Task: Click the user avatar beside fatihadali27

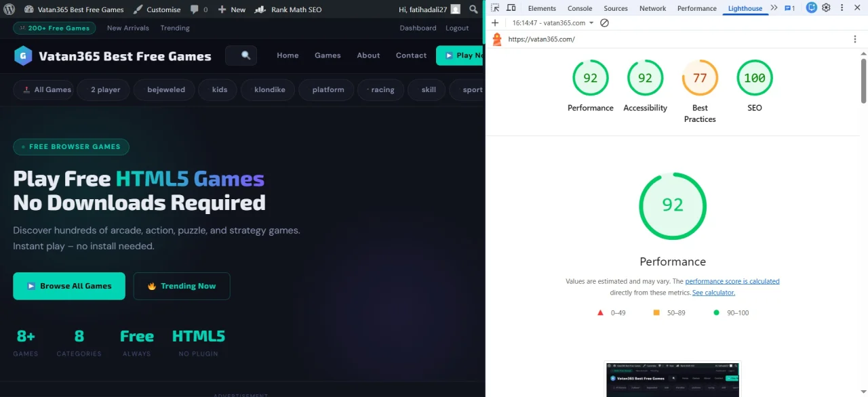Action: (455, 9)
